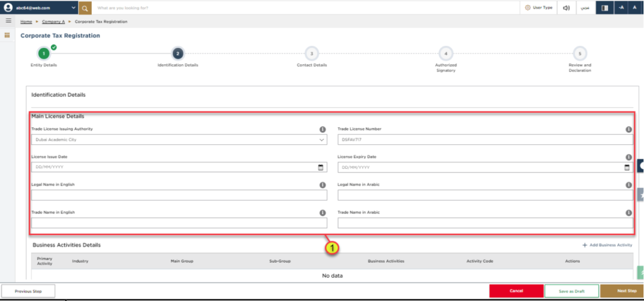The image size is (644, 301).
Task: Click the red Cancel button
Action: tap(516, 291)
